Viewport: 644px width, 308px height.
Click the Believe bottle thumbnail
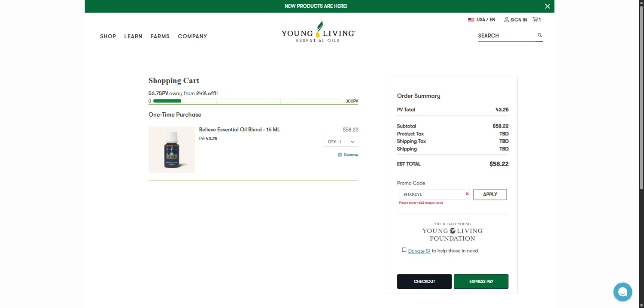(x=172, y=150)
